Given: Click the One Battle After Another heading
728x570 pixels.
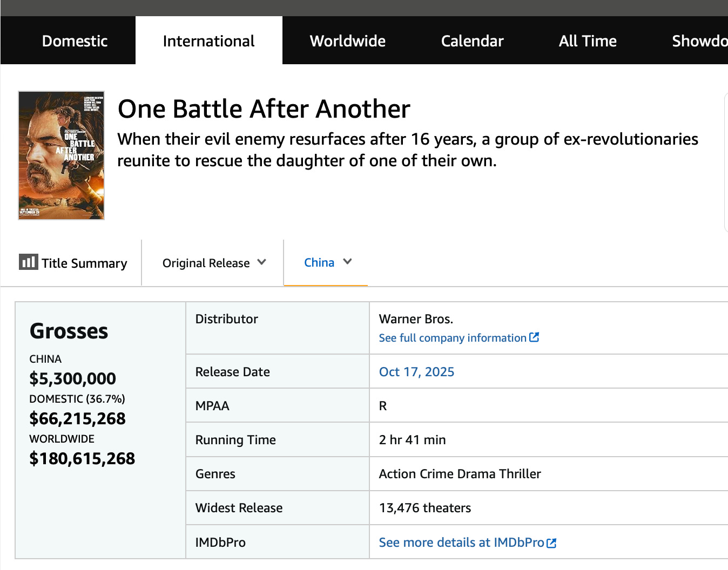Looking at the screenshot, I should point(264,109).
